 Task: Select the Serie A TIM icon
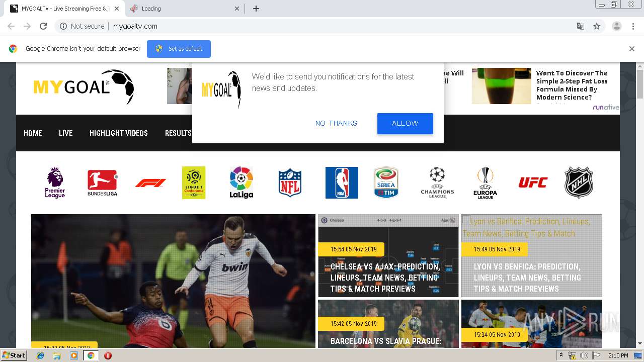point(386,183)
